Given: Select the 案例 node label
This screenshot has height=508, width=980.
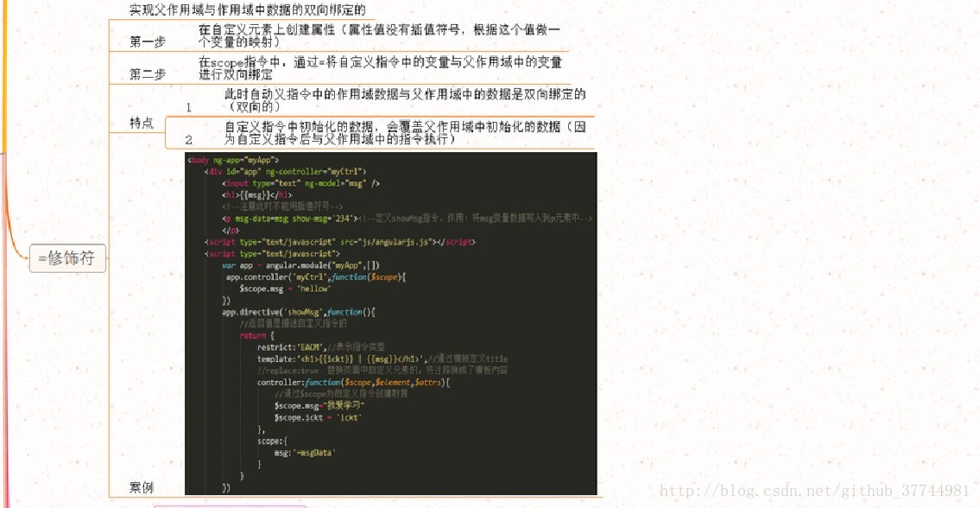Looking at the screenshot, I should point(142,487).
